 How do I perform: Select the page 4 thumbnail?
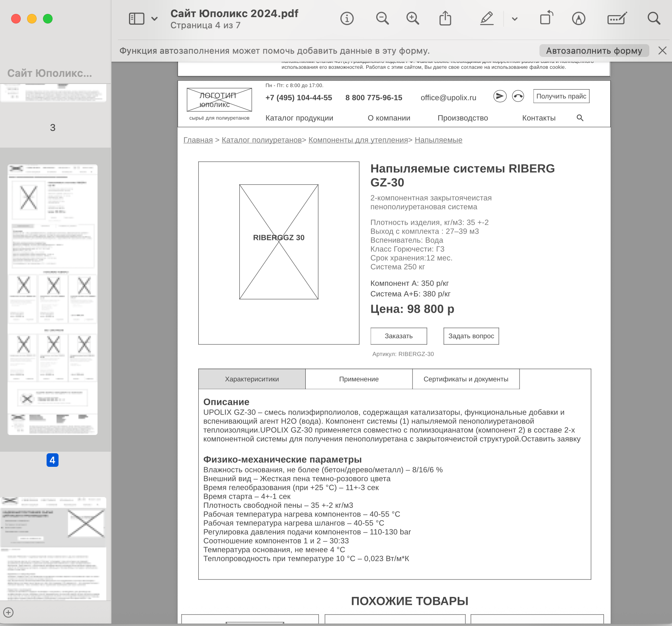pos(53,300)
